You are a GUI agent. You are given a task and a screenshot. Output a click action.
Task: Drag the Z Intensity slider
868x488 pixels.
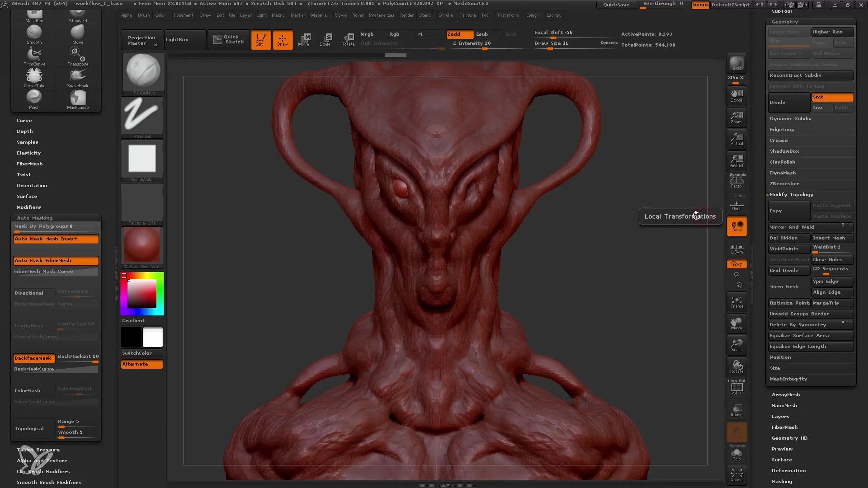pyautogui.click(x=487, y=49)
